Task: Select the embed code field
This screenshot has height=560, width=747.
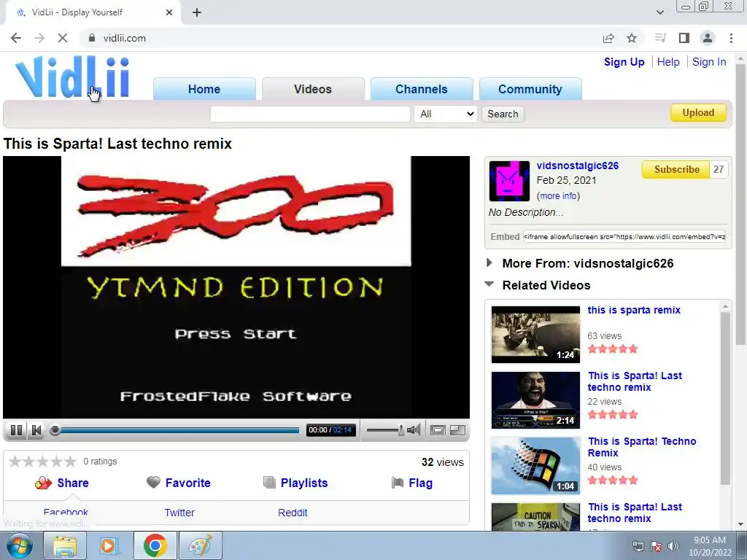Action: [x=624, y=237]
